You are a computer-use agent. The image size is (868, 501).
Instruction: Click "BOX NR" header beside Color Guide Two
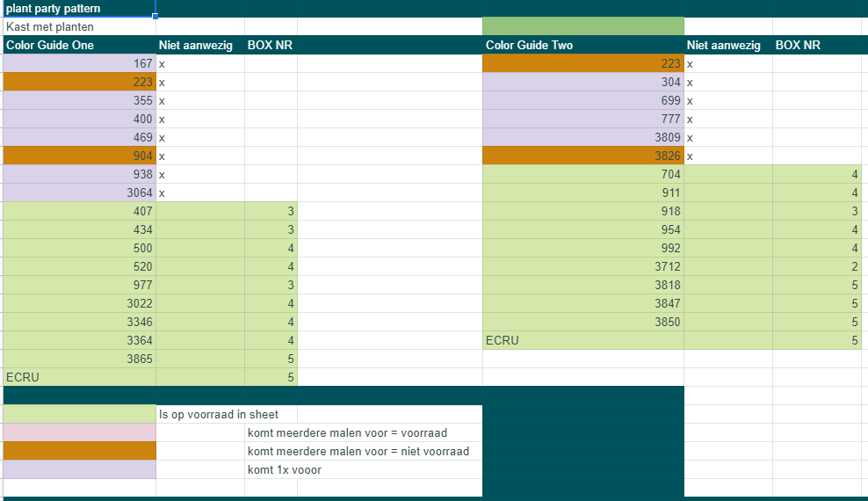pos(816,45)
